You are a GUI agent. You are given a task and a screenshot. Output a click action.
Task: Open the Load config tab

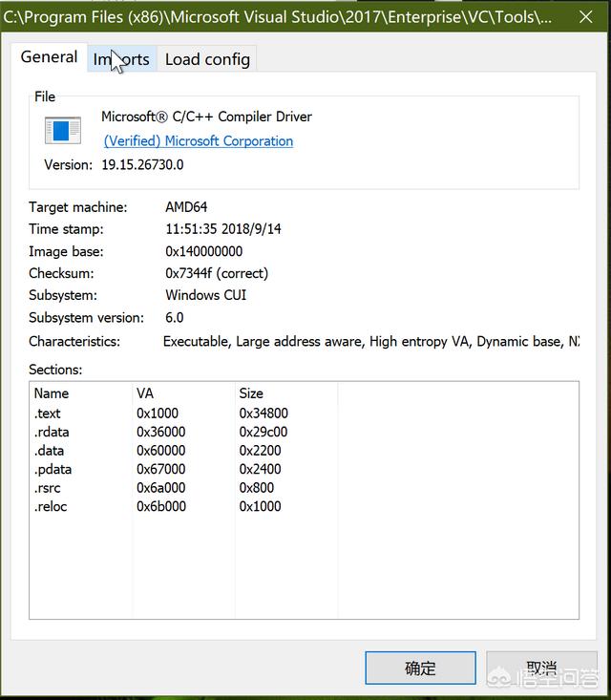tap(207, 59)
